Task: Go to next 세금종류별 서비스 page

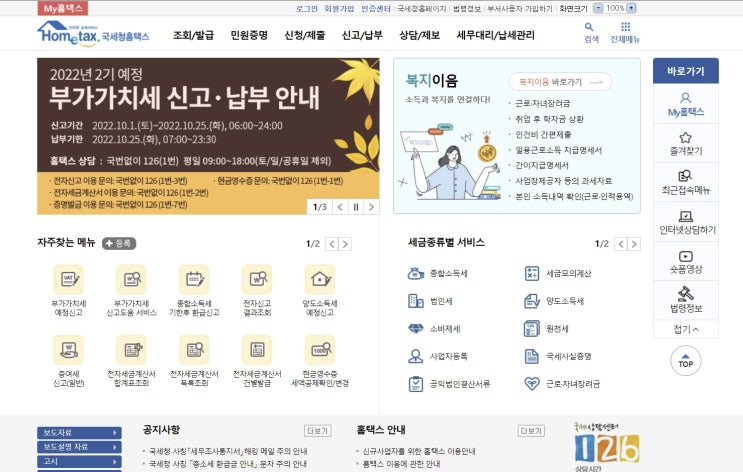Action: (634, 244)
